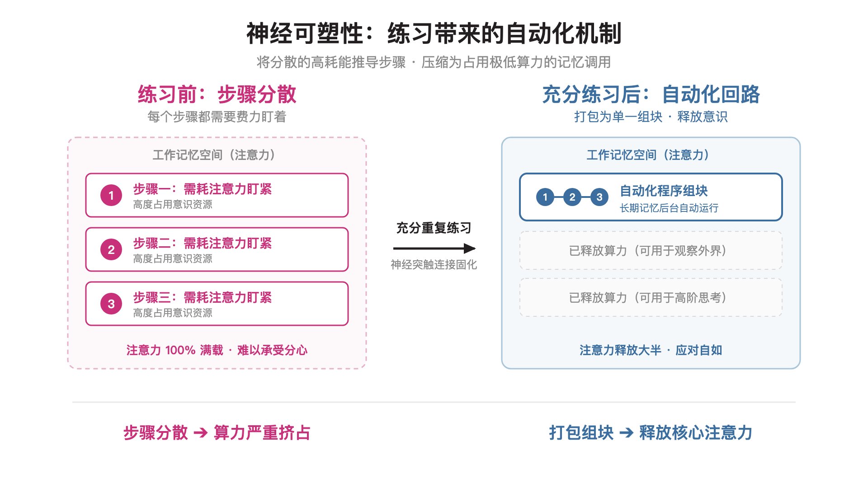The image size is (868, 488).
Task: Click 打包组块 ➔ 释放核心注意力 summary
Action: (x=651, y=433)
